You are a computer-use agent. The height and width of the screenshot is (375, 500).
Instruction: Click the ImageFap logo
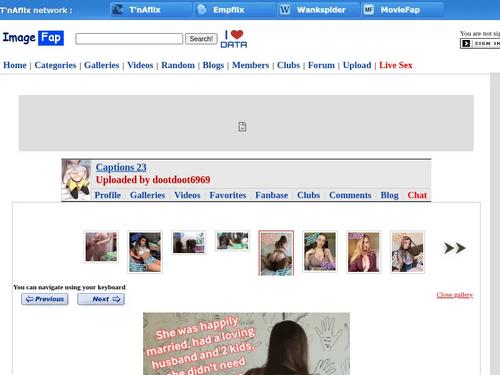[x=33, y=38]
